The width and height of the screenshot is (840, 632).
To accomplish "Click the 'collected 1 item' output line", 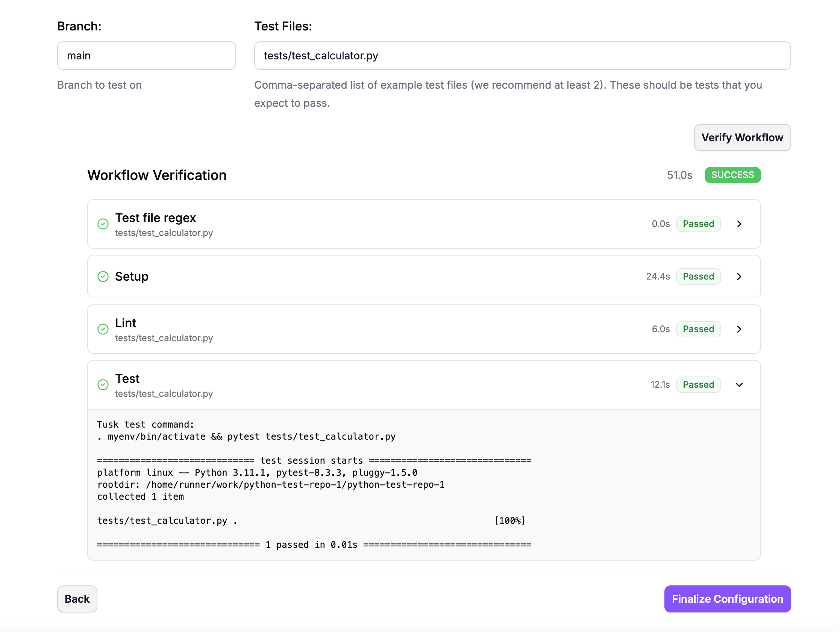I will pyautogui.click(x=141, y=496).
